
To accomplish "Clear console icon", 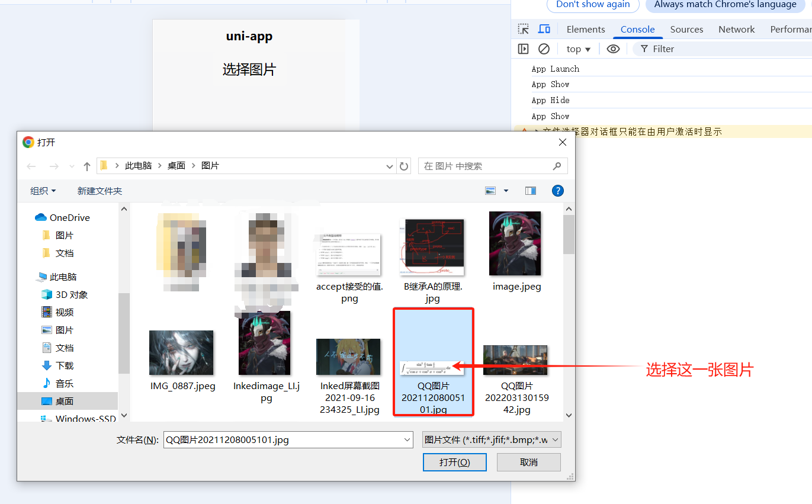I will (544, 49).
